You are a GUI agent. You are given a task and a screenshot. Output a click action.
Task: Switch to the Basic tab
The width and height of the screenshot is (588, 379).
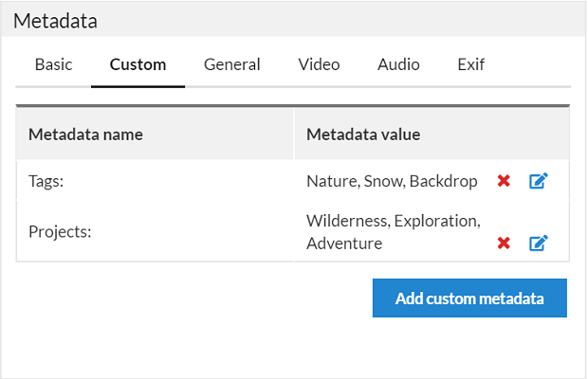53,64
